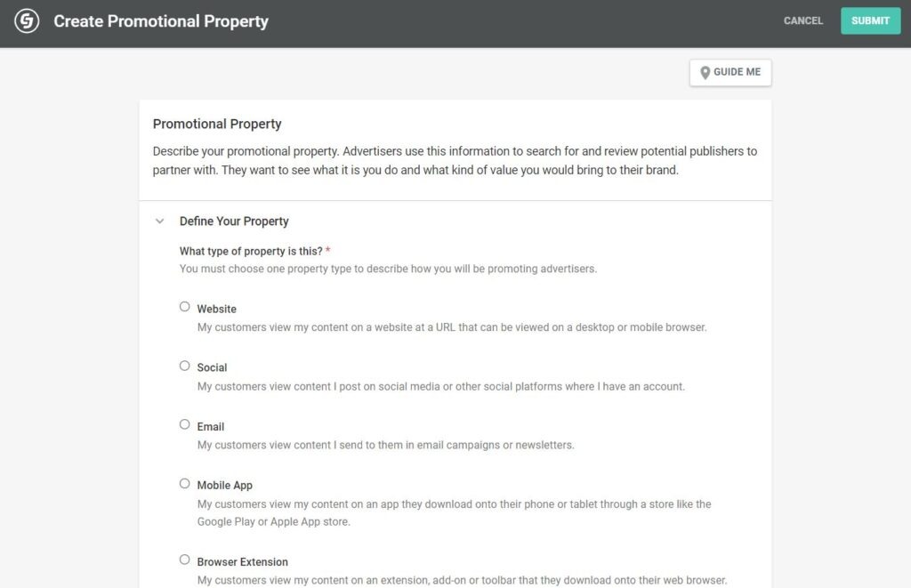This screenshot has height=588, width=911.
Task: Click the Mobile App description about app stores
Action: coord(454,512)
